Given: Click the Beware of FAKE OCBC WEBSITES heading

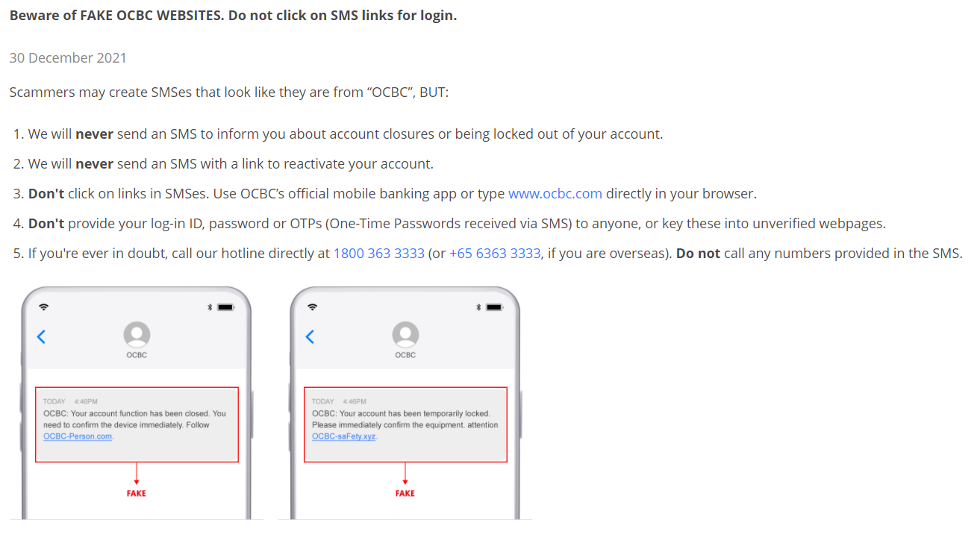Looking at the screenshot, I should [233, 16].
